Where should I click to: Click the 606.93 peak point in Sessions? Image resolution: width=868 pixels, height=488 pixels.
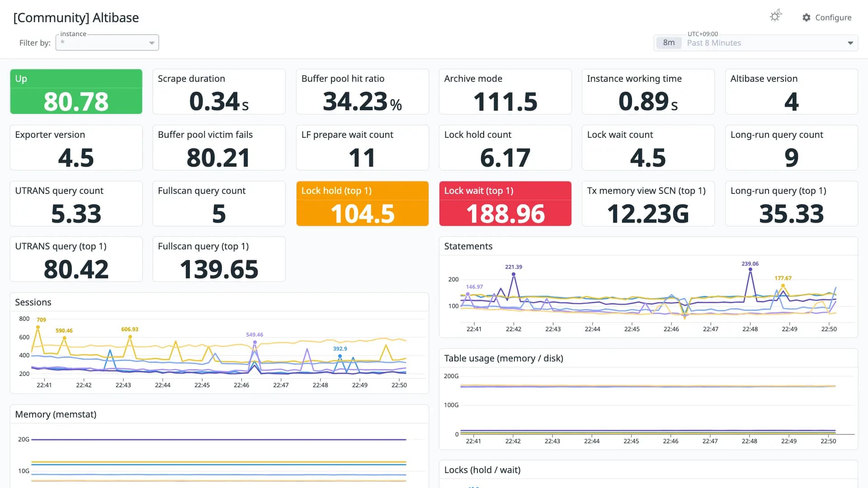coord(130,336)
